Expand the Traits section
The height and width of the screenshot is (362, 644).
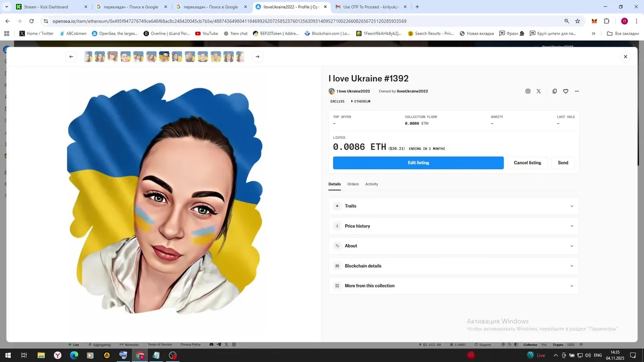point(454,206)
